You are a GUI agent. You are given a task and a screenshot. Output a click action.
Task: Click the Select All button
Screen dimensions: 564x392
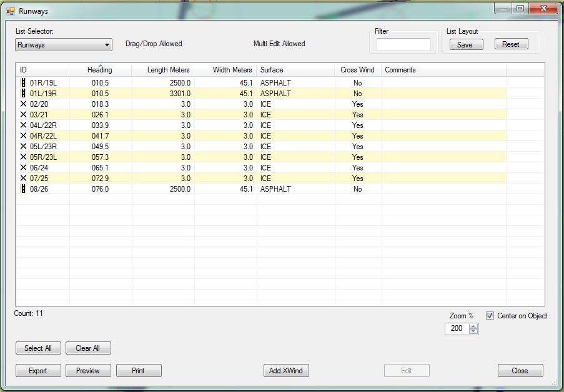(x=38, y=348)
